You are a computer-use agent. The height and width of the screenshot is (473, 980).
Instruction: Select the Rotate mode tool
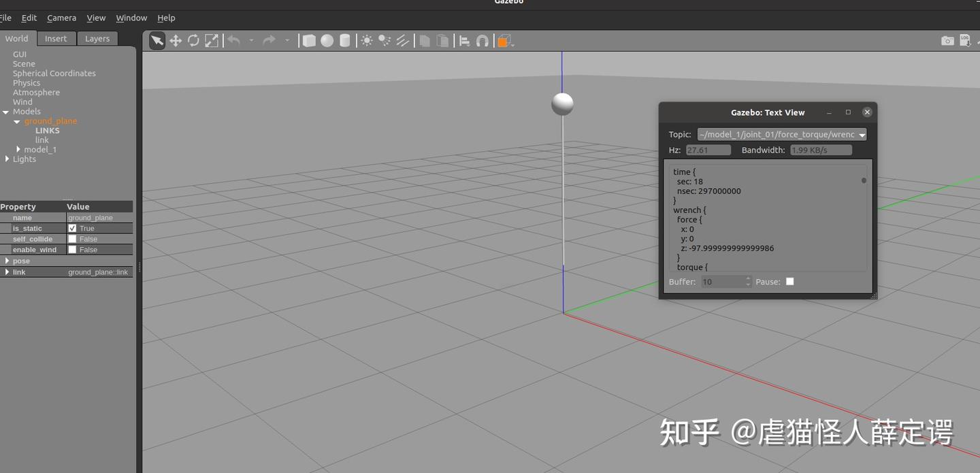(x=193, y=40)
